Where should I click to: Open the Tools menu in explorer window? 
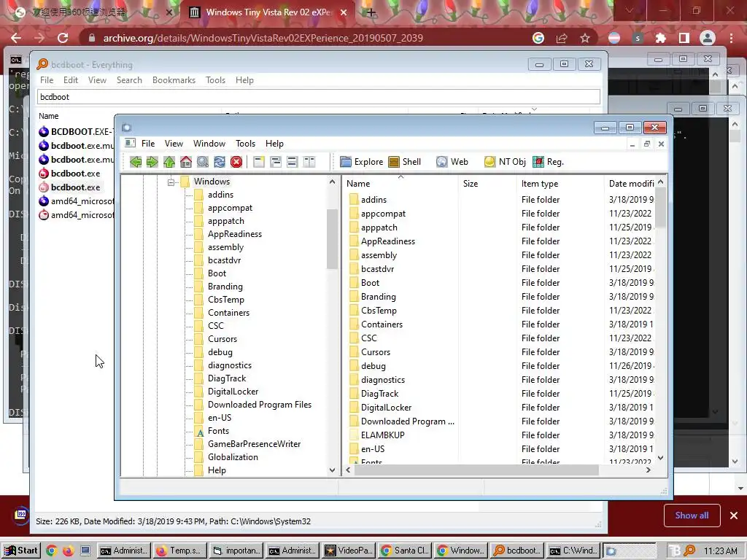[x=245, y=144]
